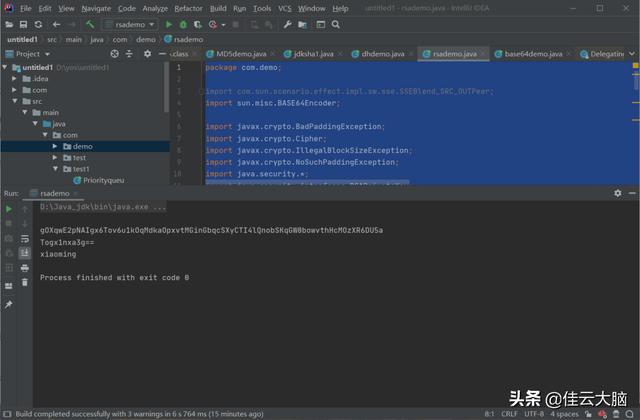Click the 8:1 caret position in the status bar
This screenshot has height=420, width=640.
(x=489, y=414)
